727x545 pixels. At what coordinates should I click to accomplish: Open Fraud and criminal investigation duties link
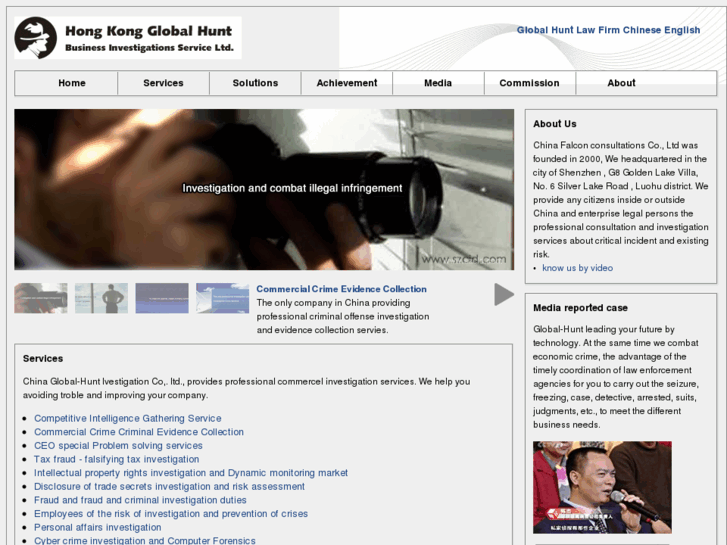140,500
